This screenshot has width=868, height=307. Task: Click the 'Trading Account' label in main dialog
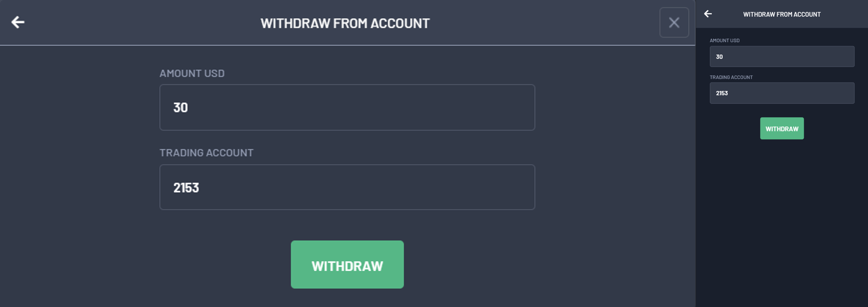pyautogui.click(x=206, y=153)
